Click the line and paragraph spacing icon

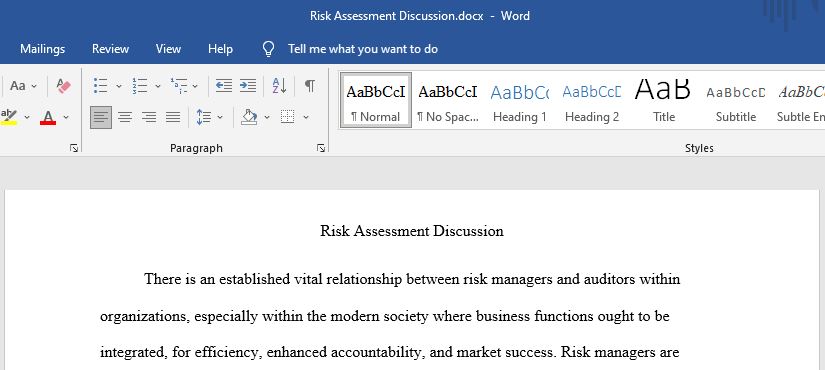tap(204, 117)
